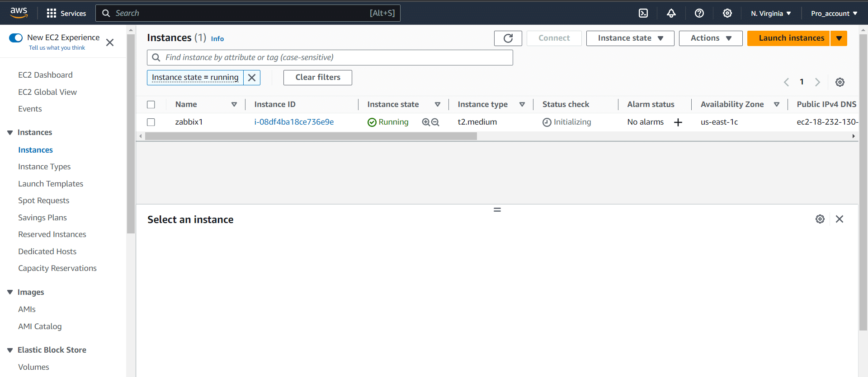This screenshot has height=377, width=868.
Task: Open instance ID i-08df4ba18ce736e9e link
Action: 294,122
